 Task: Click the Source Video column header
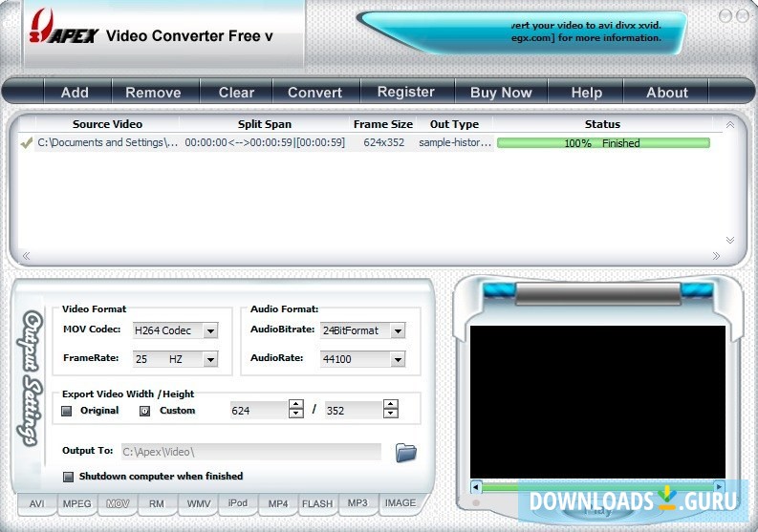click(107, 124)
